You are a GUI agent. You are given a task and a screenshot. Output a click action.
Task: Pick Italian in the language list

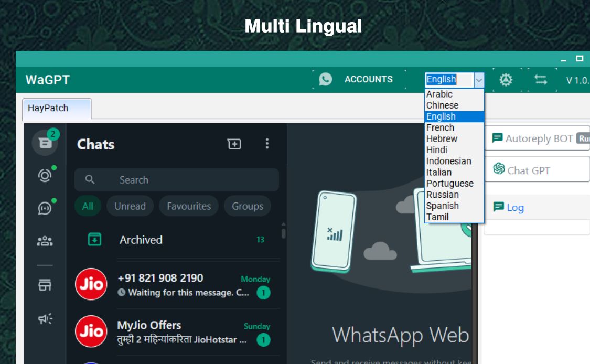tap(454, 173)
